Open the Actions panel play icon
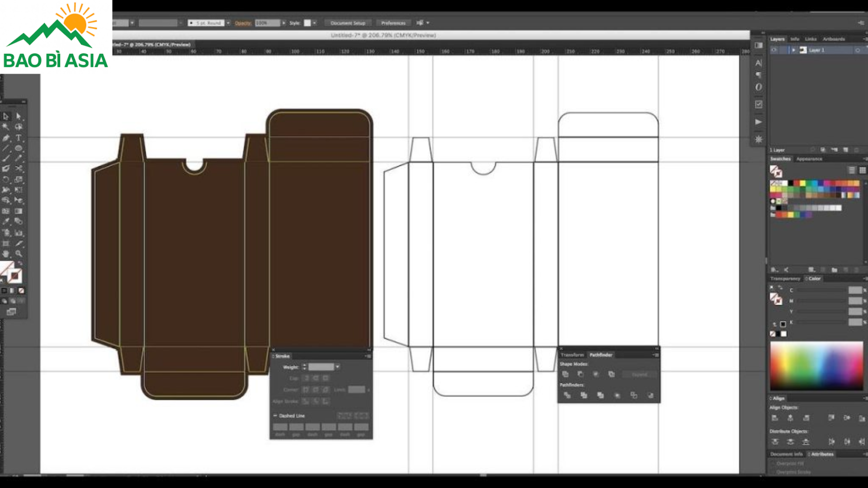The image size is (868, 488). pyautogui.click(x=759, y=122)
